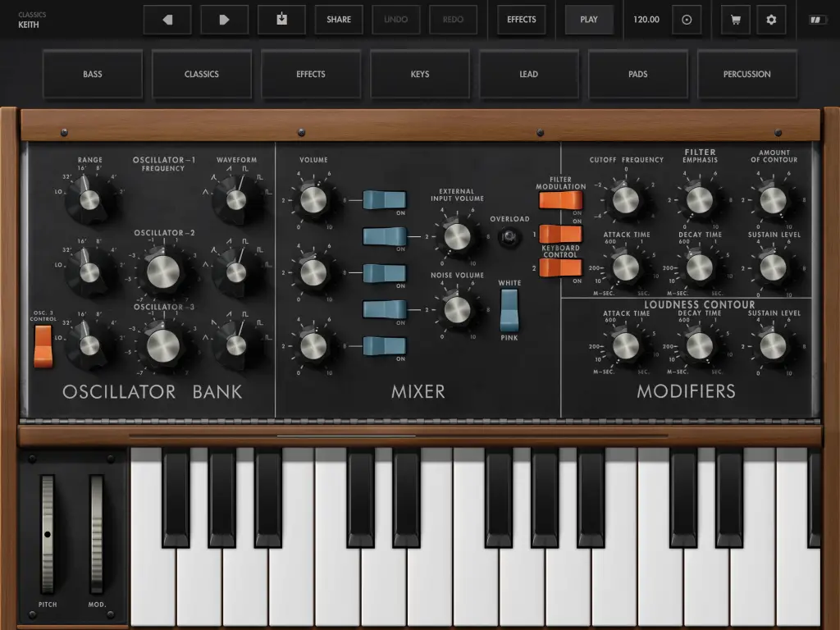Toggle the OSC. 3 Control orange switch
Screen dimensions: 840x630
tap(43, 345)
